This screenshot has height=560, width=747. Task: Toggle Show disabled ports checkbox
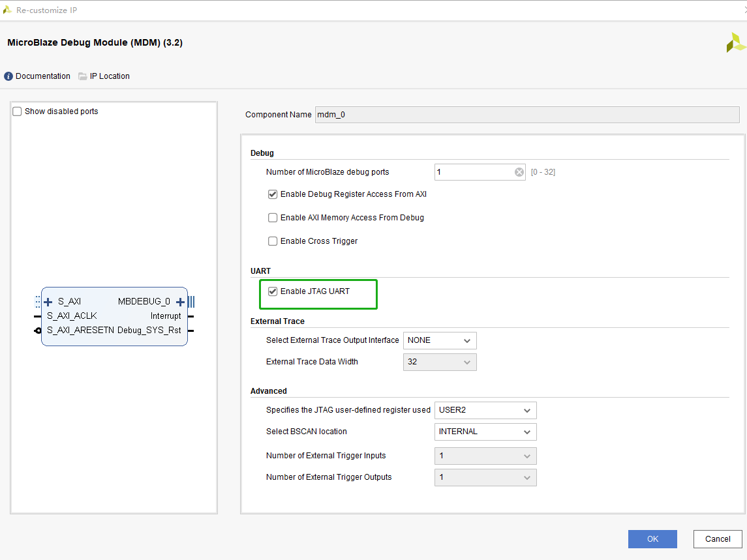pos(17,111)
